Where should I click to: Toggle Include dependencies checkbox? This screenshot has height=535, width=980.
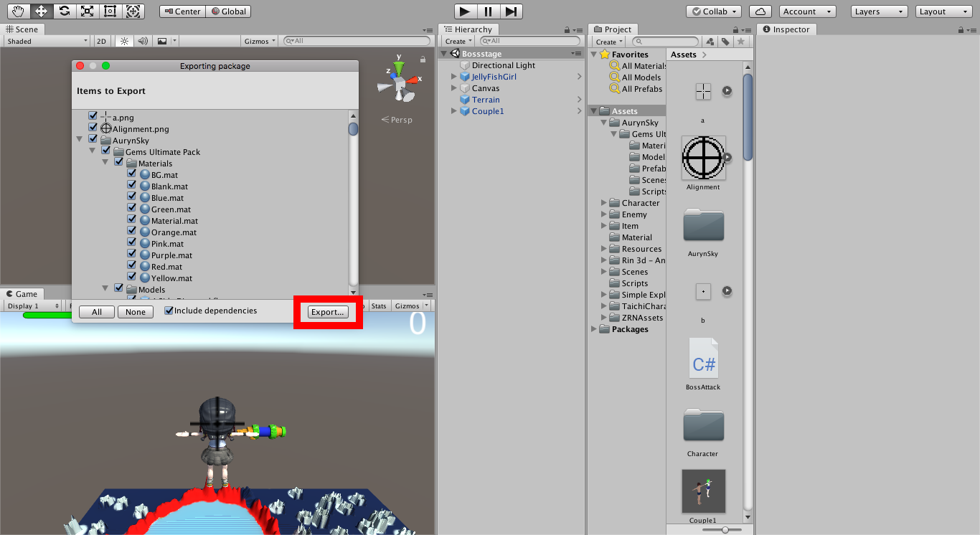point(169,311)
